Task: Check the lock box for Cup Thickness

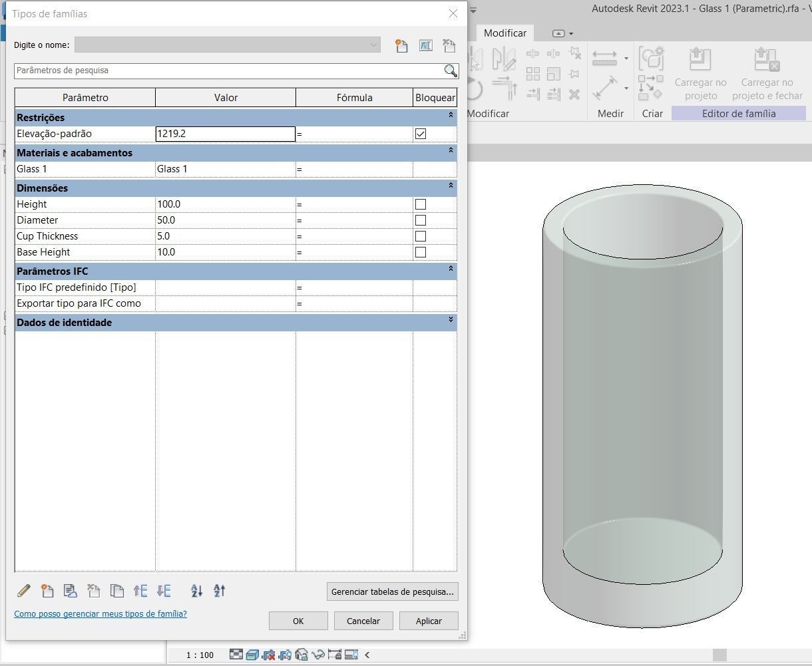Action: point(421,236)
